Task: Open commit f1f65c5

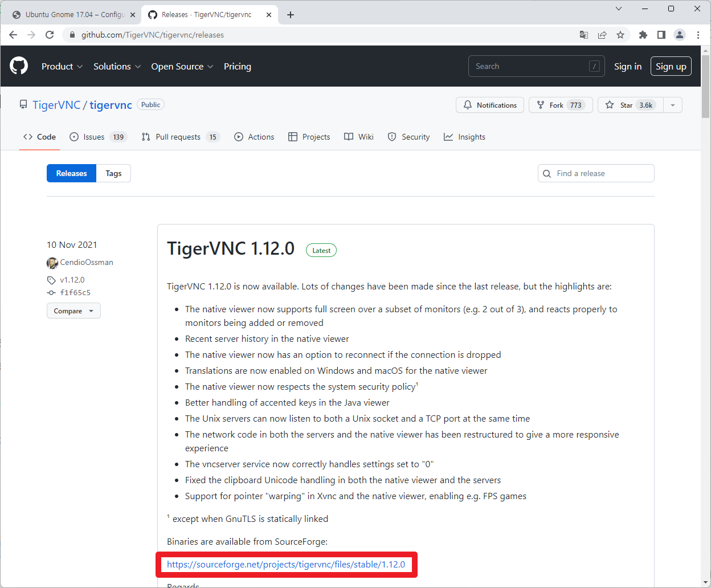Action: (x=75, y=292)
